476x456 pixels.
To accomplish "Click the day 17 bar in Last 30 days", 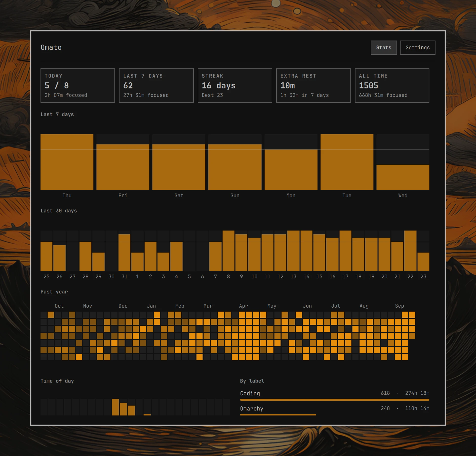I will (x=345, y=251).
